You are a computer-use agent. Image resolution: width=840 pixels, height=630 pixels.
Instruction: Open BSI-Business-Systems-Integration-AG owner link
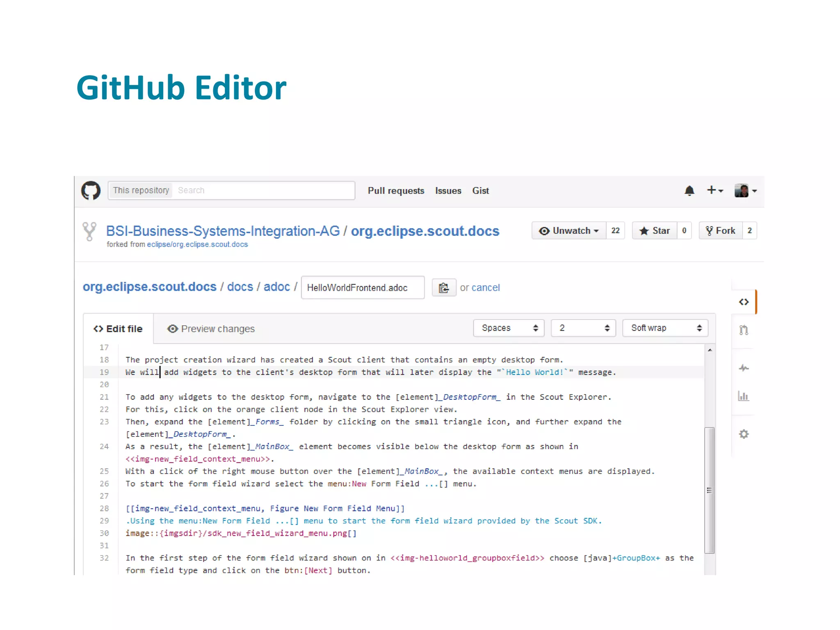click(x=223, y=231)
